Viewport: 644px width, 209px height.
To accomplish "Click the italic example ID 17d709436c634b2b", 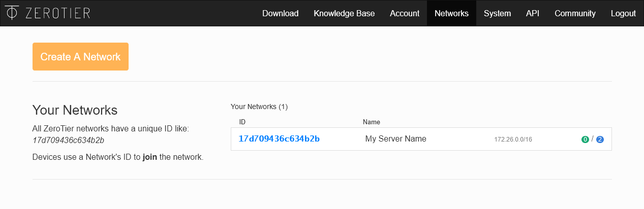I will coord(69,141).
